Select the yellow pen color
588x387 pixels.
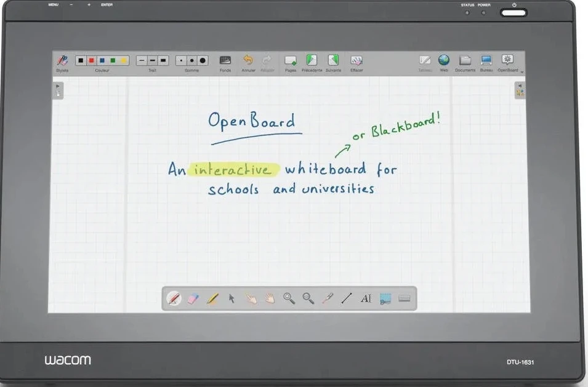(124, 60)
